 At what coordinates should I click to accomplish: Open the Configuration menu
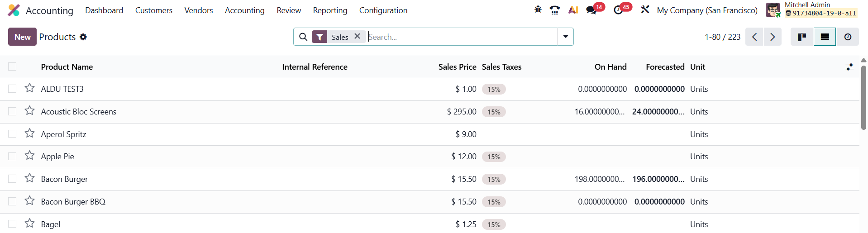383,10
